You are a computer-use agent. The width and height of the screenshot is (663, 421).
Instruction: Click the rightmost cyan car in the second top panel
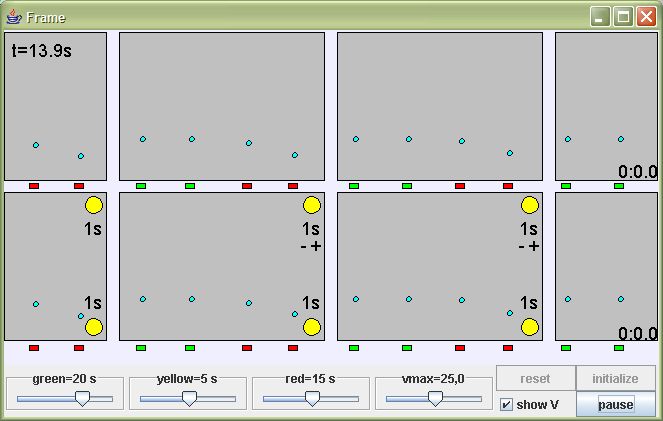click(295, 155)
